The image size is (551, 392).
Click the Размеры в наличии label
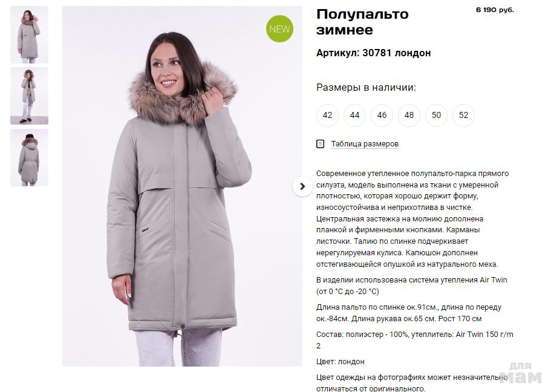click(366, 87)
